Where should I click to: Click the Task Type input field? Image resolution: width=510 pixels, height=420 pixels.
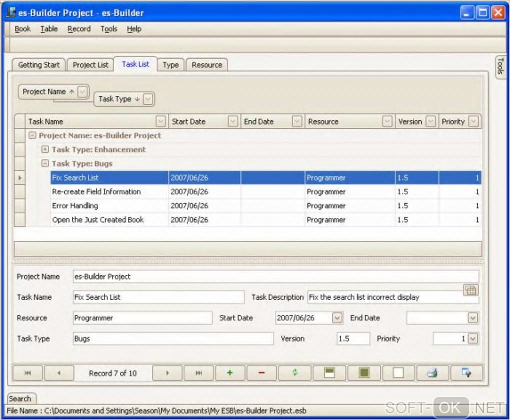pos(173,339)
